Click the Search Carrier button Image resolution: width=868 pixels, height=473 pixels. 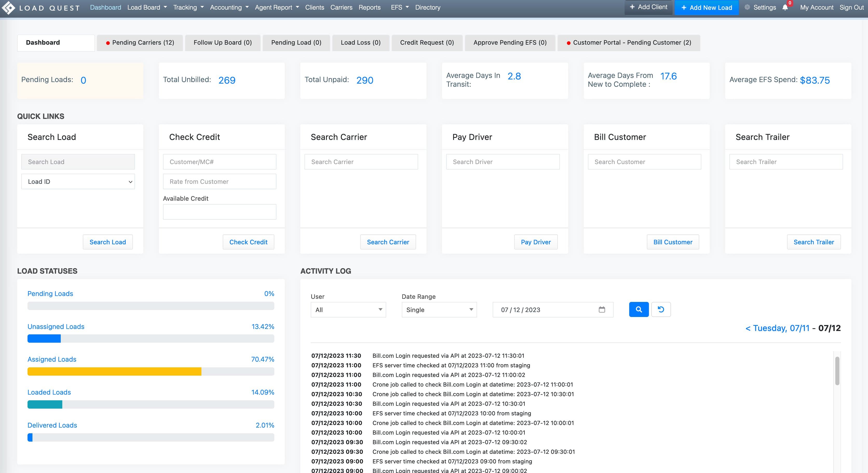(x=388, y=242)
